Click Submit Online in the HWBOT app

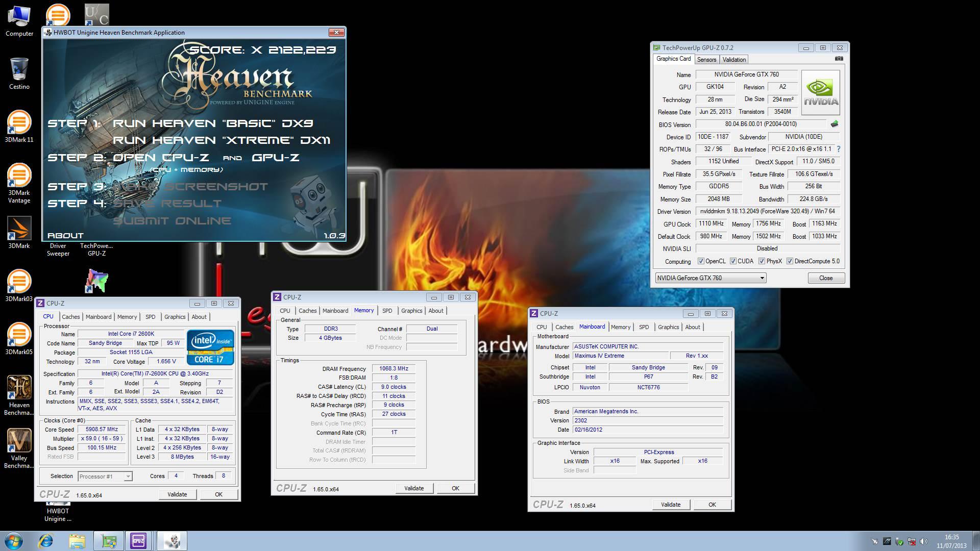click(172, 221)
